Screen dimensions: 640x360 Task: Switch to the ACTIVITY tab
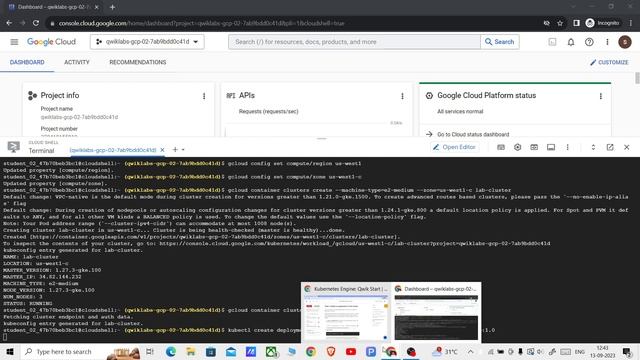pyautogui.click(x=77, y=62)
